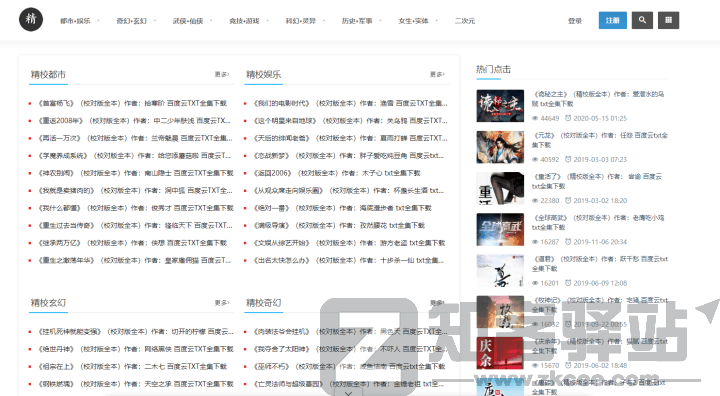Click 诡秘之主 cover thumbnail
The width and height of the screenshot is (720, 396).
pos(500,106)
